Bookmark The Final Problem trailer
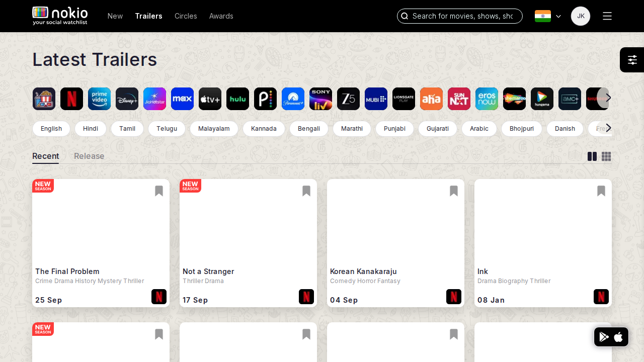The width and height of the screenshot is (644, 362). point(159,191)
